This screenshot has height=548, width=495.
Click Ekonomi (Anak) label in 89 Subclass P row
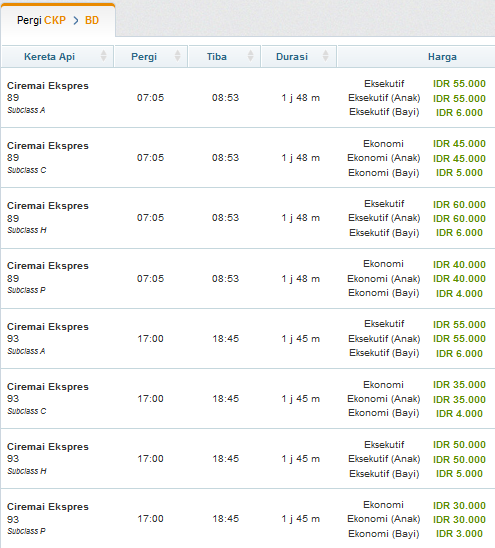[x=383, y=279]
